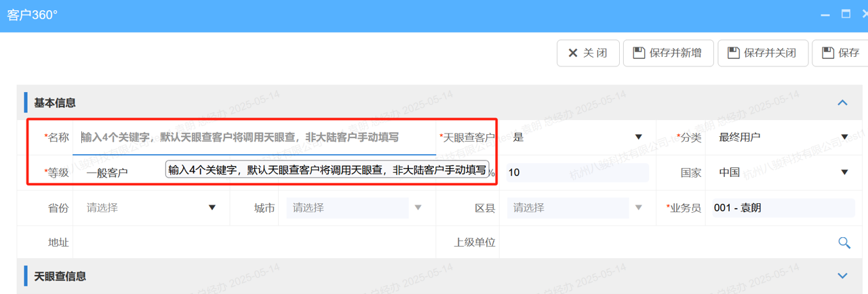
Task: Open the 天眼查客户 dropdown showing 是
Action: [x=576, y=138]
